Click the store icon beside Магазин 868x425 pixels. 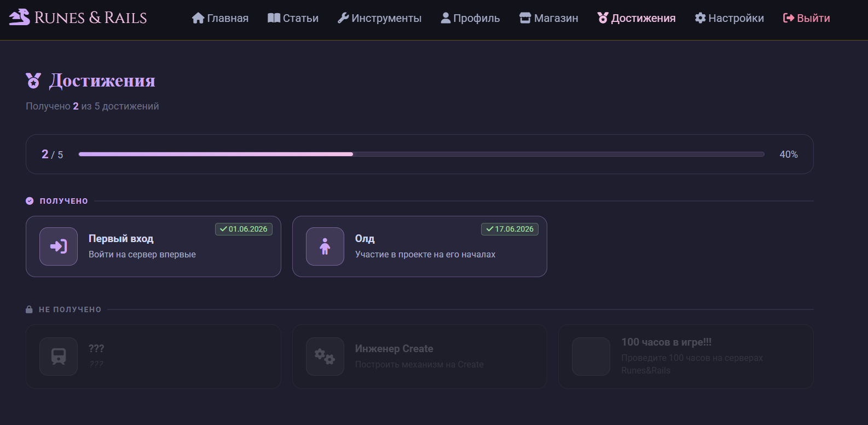525,18
